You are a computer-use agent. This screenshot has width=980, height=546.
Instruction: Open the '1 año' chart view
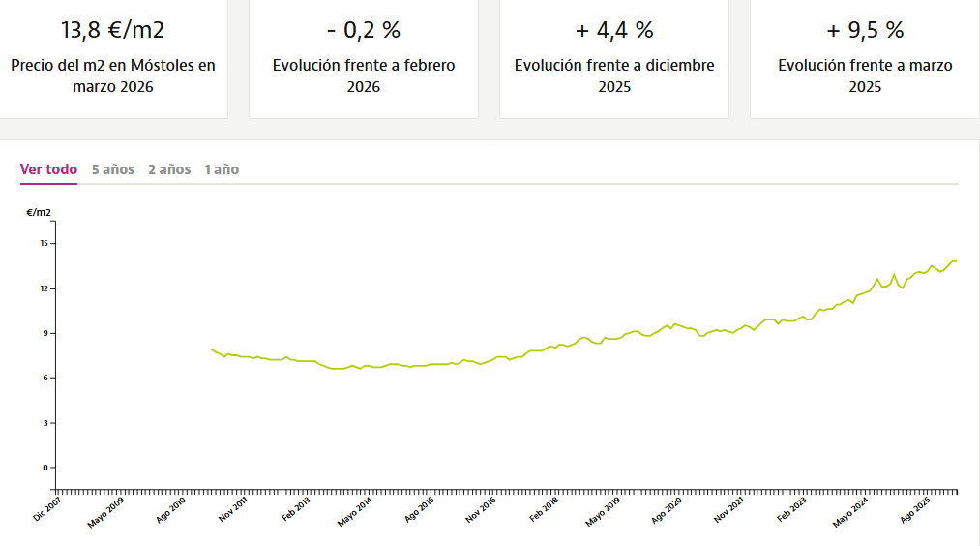[x=222, y=169]
